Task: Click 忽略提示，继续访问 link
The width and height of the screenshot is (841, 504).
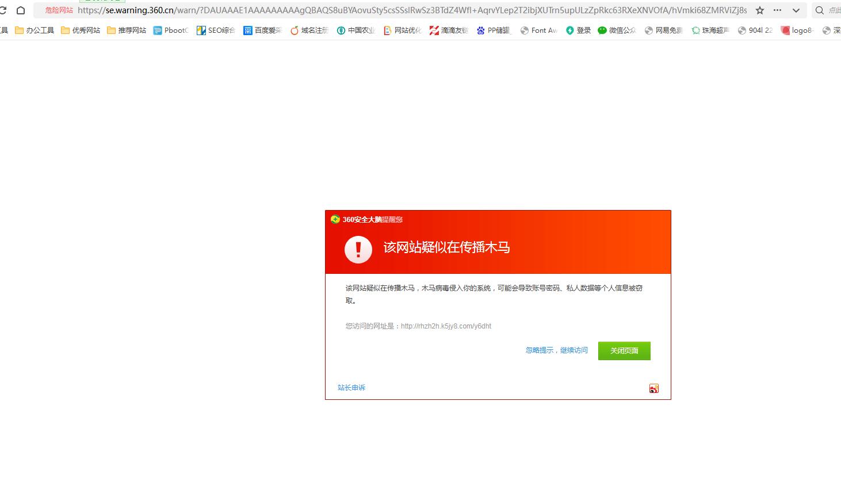Action: click(x=557, y=350)
